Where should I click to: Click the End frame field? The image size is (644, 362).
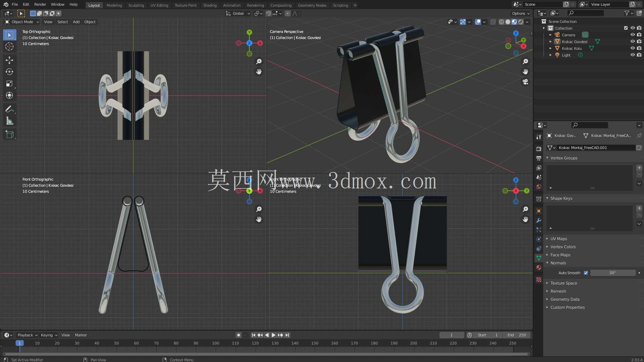(x=517, y=335)
